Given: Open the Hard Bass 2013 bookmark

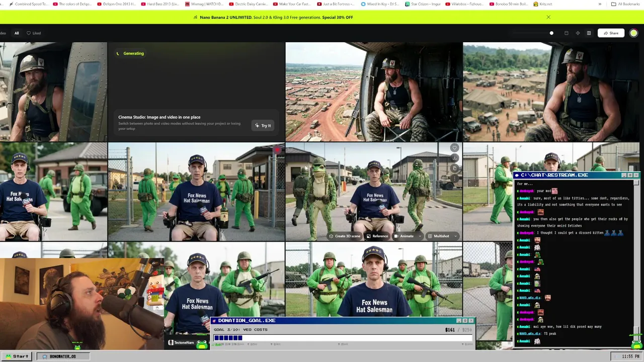Looking at the screenshot, I should (160, 4).
